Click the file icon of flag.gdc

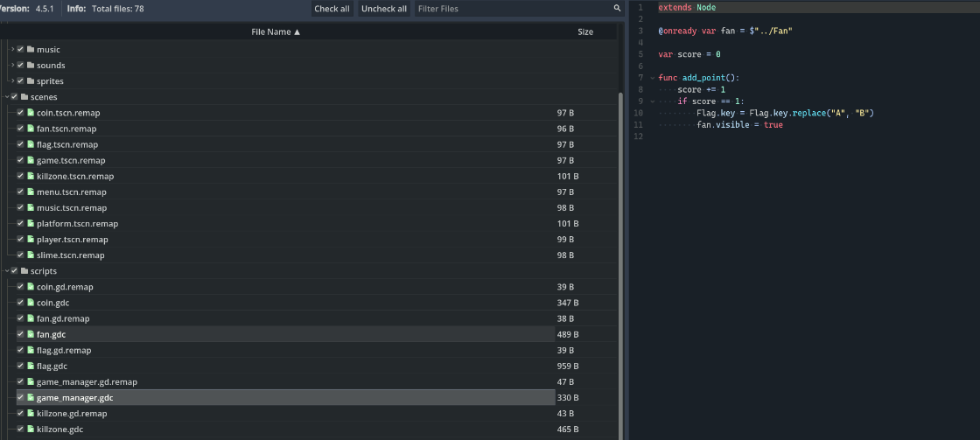tap(31, 367)
